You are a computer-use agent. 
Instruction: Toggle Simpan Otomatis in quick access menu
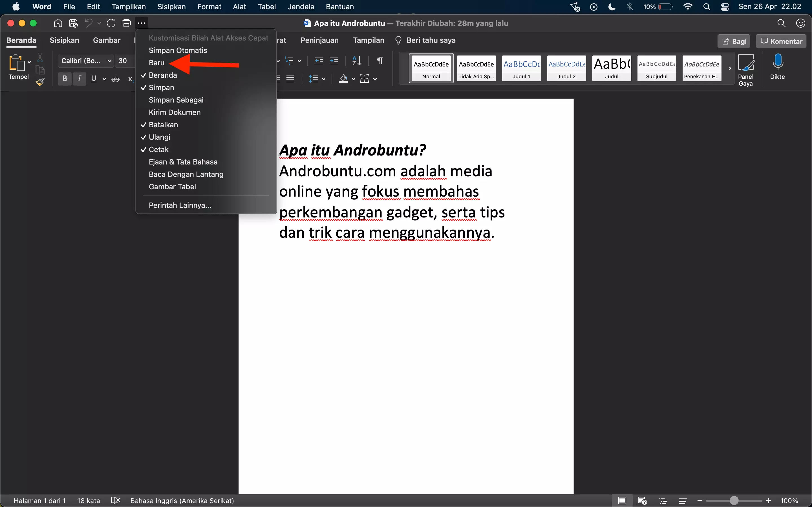pyautogui.click(x=178, y=50)
